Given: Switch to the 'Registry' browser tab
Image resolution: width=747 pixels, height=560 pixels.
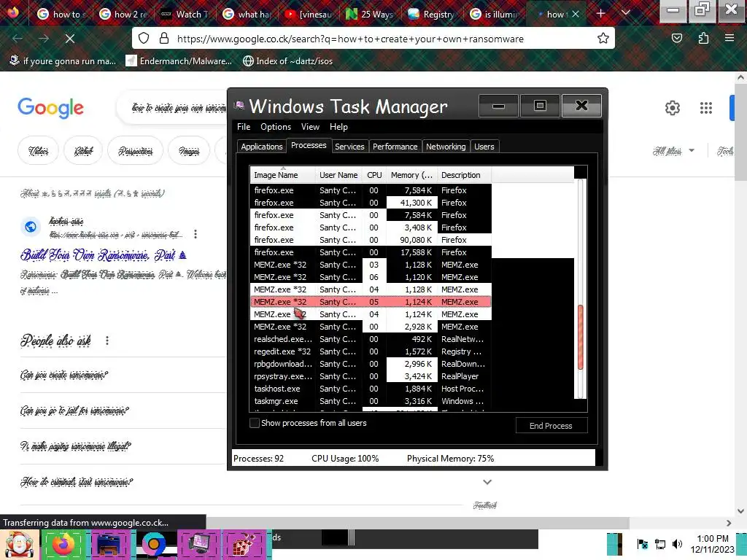Looking at the screenshot, I should (431, 15).
